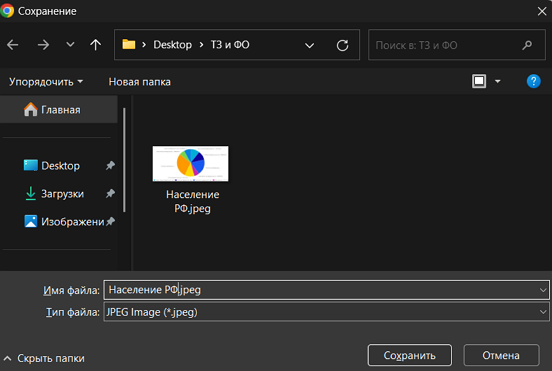Click the search magnifier icon

tap(527, 45)
